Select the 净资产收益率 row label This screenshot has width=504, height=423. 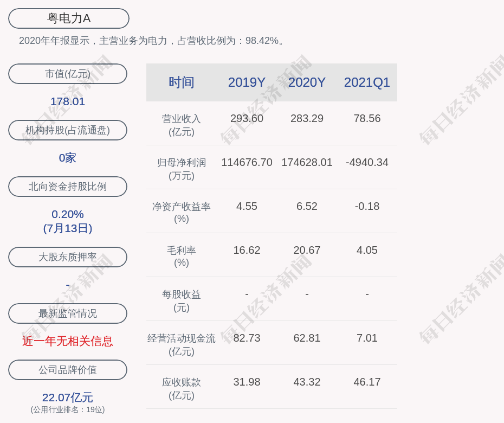[182, 212]
